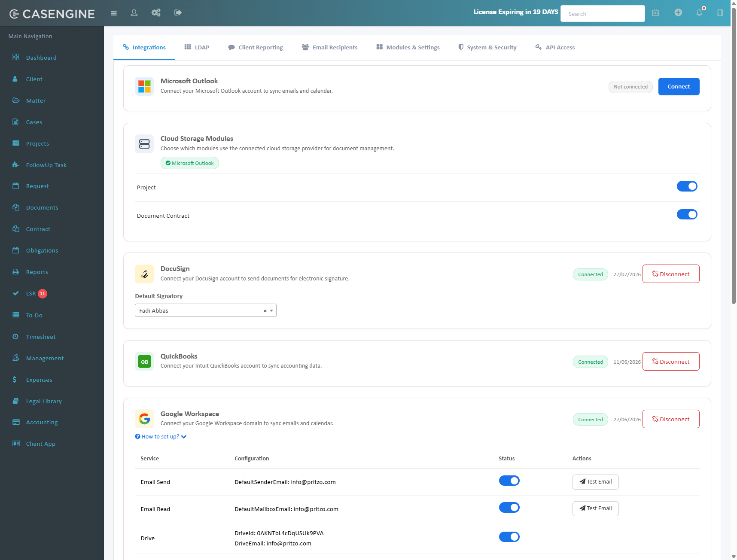Open the Default Signatory dropdown
This screenshot has width=737, height=560.
click(206, 310)
